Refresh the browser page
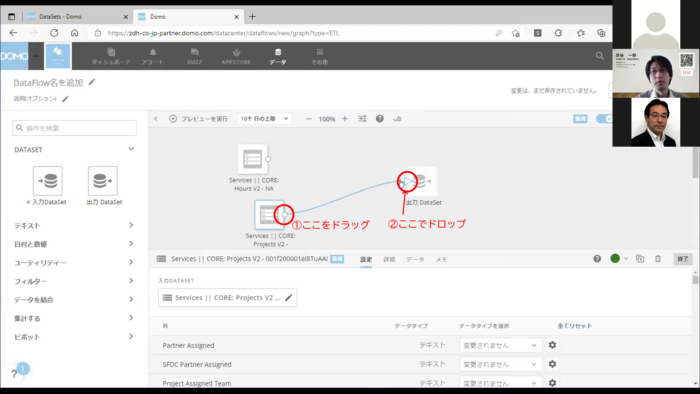 (x=54, y=33)
